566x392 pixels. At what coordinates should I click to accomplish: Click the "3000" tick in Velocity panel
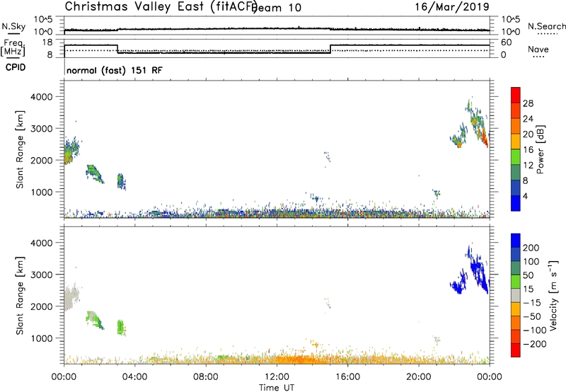point(42,275)
